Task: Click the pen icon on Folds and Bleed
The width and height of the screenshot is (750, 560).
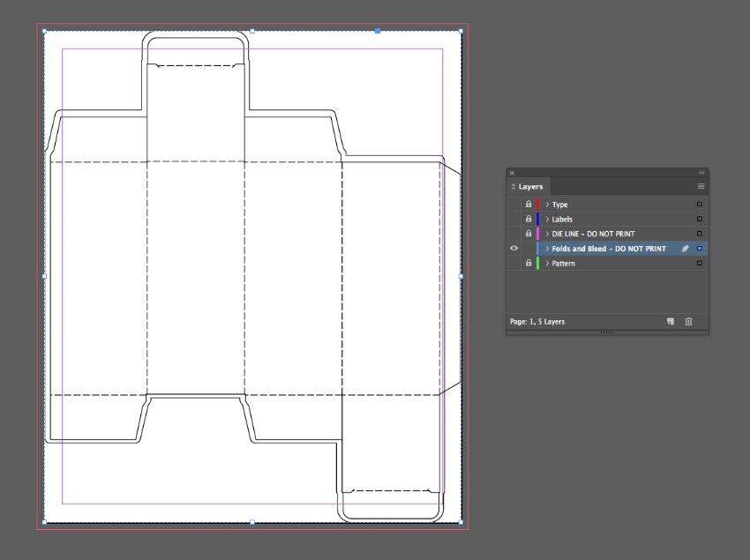Action: click(685, 249)
